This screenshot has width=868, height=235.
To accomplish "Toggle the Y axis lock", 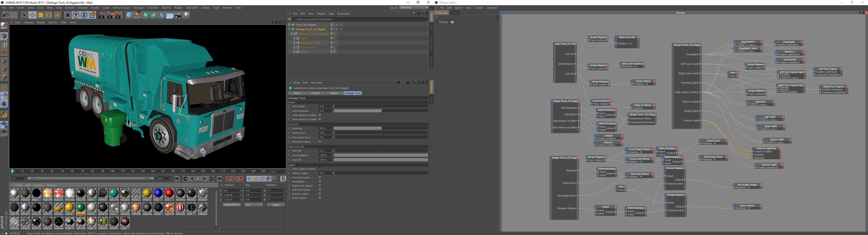I will (x=76, y=15).
